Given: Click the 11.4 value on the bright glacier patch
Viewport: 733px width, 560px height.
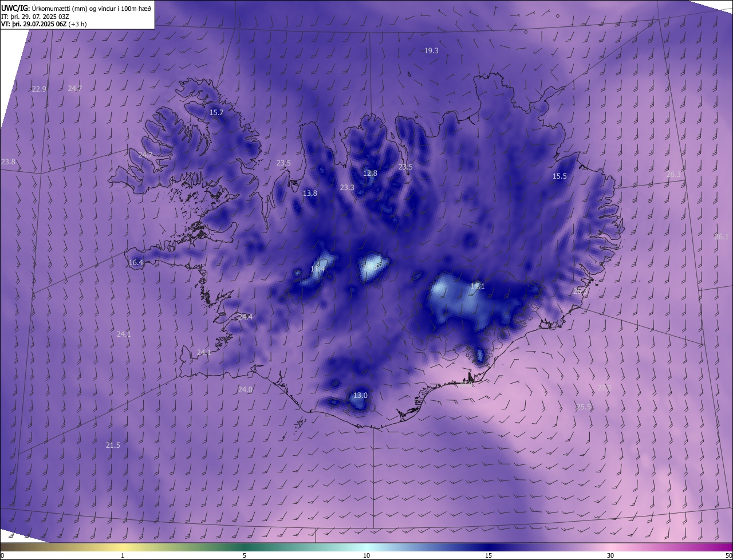Looking at the screenshot, I should (x=318, y=269).
